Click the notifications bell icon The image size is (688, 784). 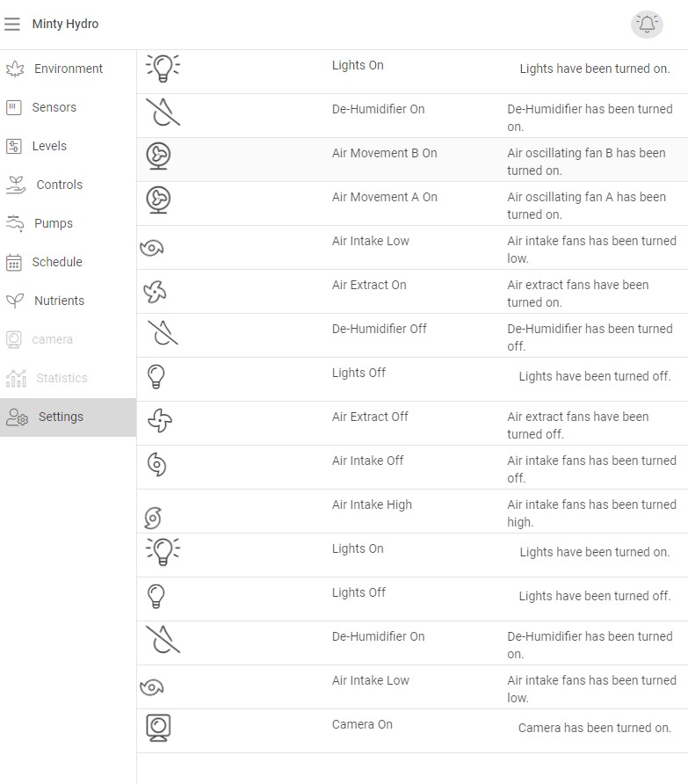tap(647, 25)
